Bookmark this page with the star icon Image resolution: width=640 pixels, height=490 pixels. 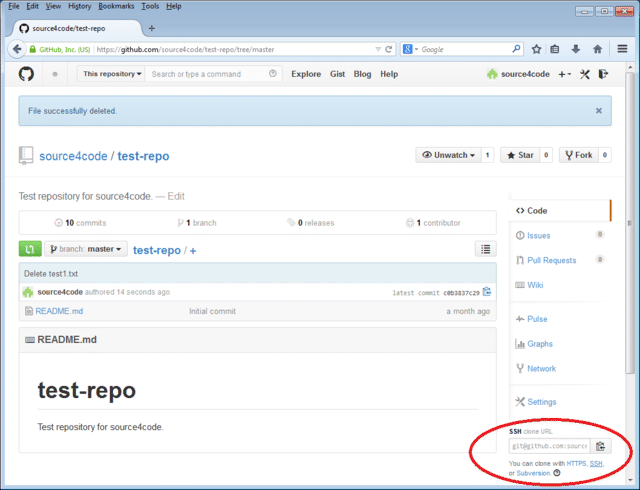pos(536,49)
